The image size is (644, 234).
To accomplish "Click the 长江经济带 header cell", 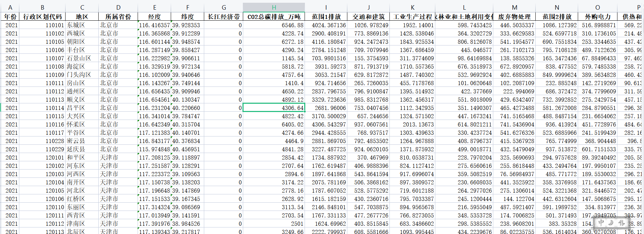I will pyautogui.click(x=224, y=17).
